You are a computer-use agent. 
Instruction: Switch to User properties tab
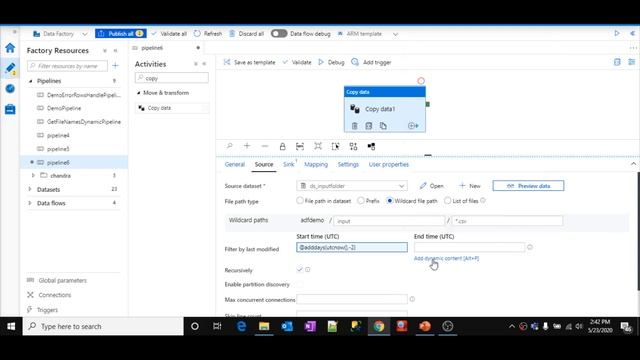pos(389,164)
